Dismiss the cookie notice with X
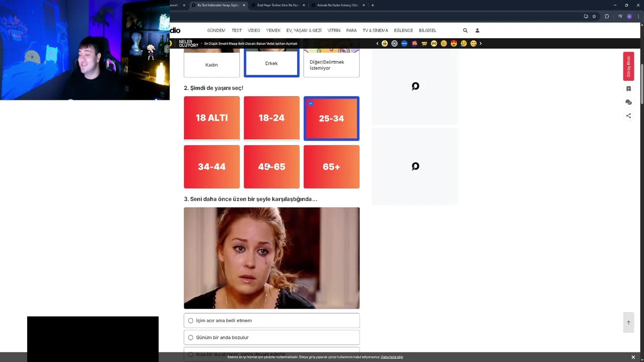 633,357
